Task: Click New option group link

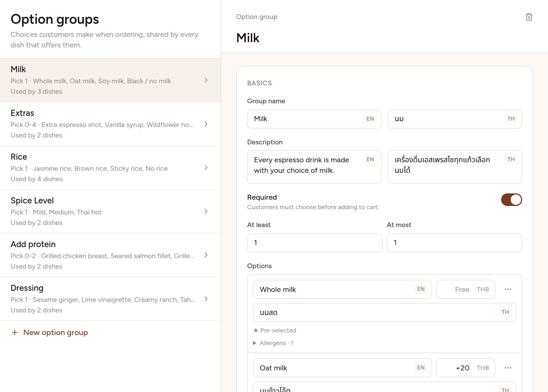Action: pyautogui.click(x=55, y=332)
